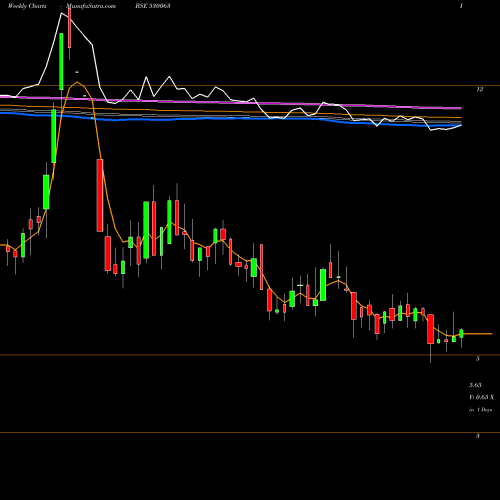Click the last green candlestick on the right
The height and width of the screenshot is (500, 500).
coord(461,333)
